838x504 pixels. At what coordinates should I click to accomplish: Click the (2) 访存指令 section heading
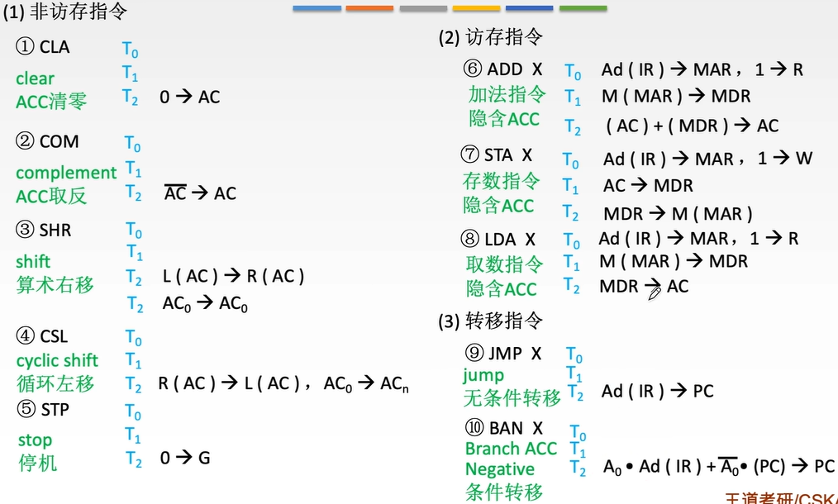pos(490,37)
